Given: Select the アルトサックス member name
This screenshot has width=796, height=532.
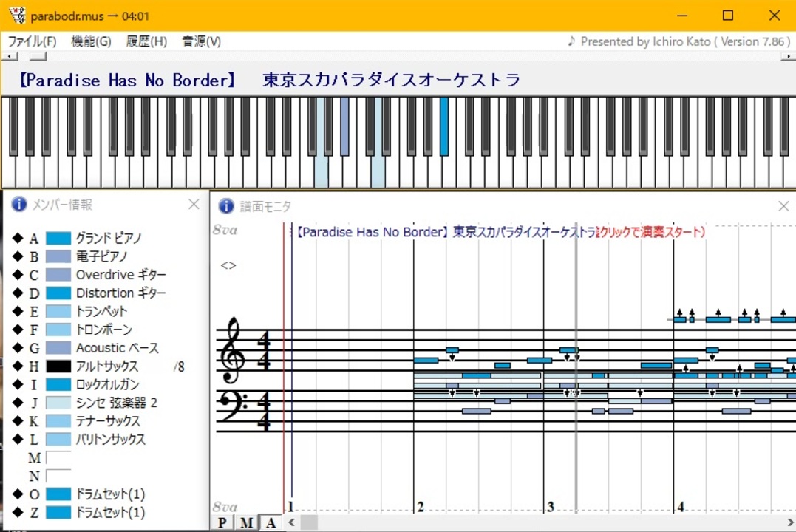Looking at the screenshot, I should [107, 366].
